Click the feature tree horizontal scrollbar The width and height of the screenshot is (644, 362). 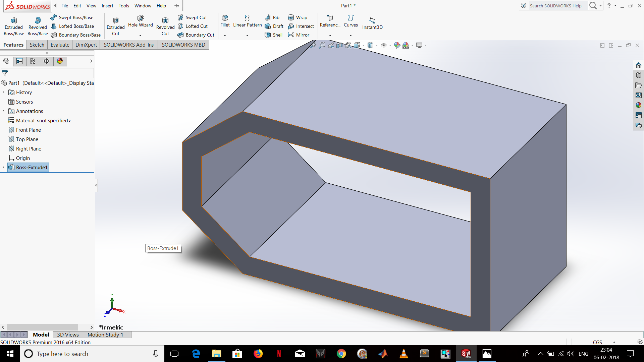[42, 327]
